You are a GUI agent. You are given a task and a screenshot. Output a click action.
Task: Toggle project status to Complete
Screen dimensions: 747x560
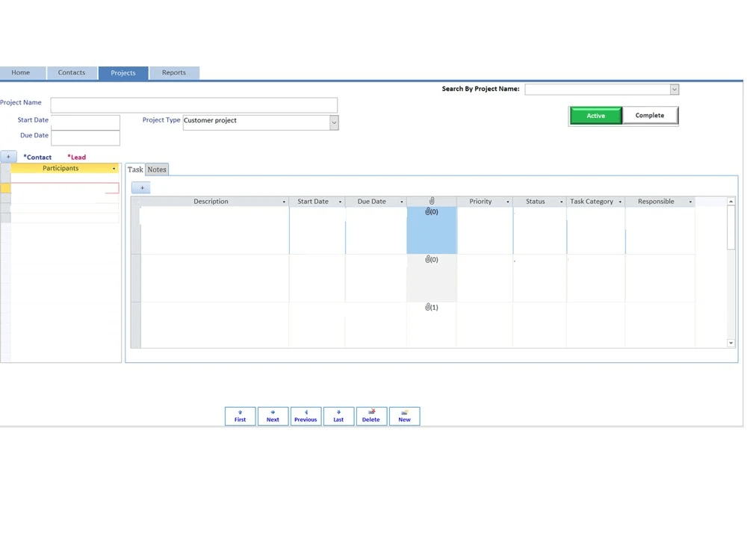coord(650,115)
